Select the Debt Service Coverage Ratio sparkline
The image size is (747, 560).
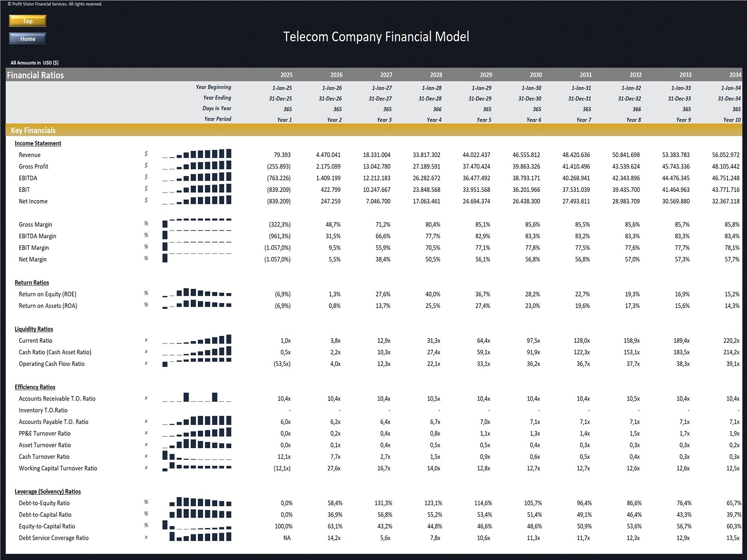[x=200, y=538]
